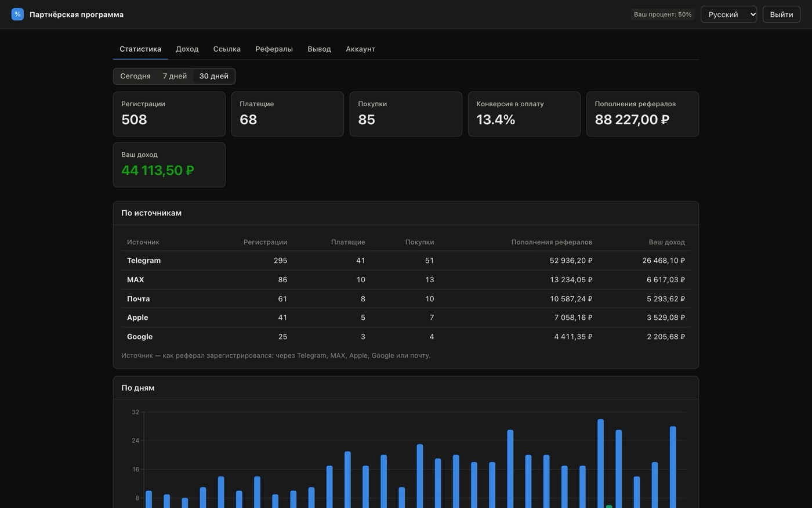812x508 pixels.
Task: Select the Статистика tab
Action: coord(140,49)
